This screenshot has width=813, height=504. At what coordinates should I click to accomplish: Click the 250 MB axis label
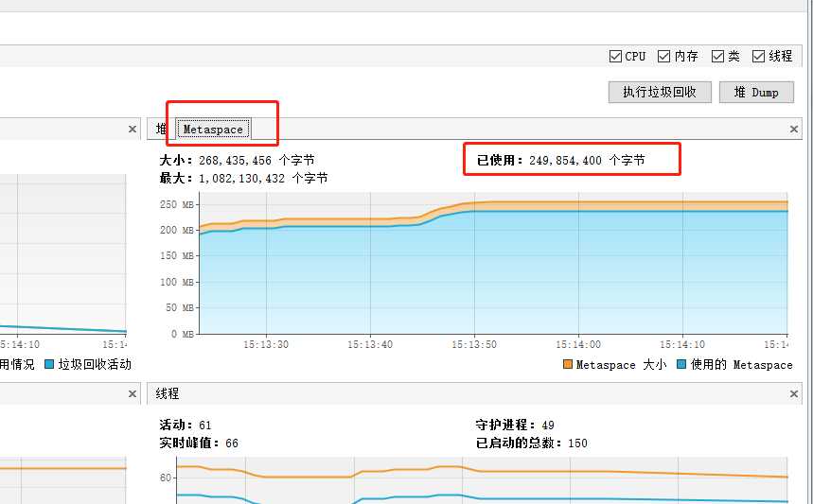(x=176, y=204)
